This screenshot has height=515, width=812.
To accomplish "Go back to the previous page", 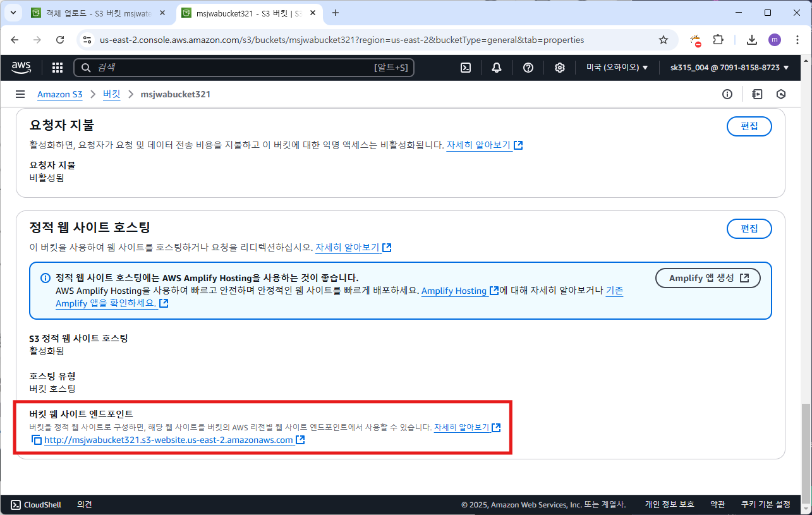I will coord(15,40).
